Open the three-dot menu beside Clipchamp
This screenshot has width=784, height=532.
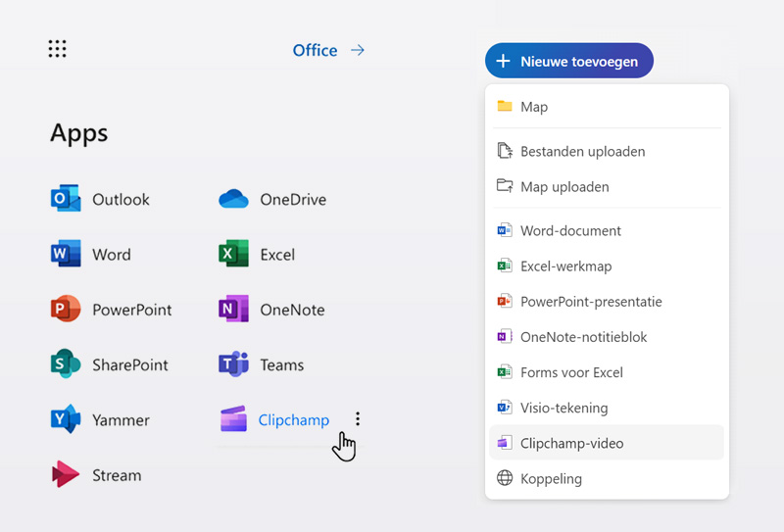(x=358, y=419)
